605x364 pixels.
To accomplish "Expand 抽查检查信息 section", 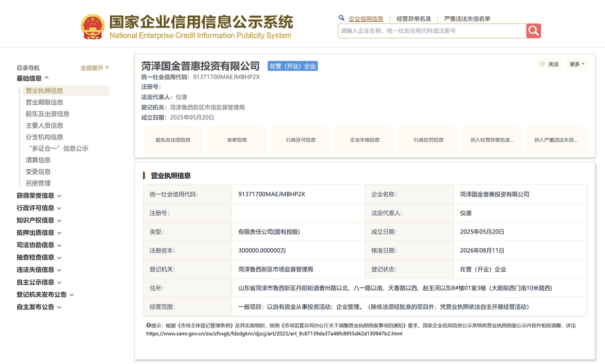I will [x=39, y=258].
